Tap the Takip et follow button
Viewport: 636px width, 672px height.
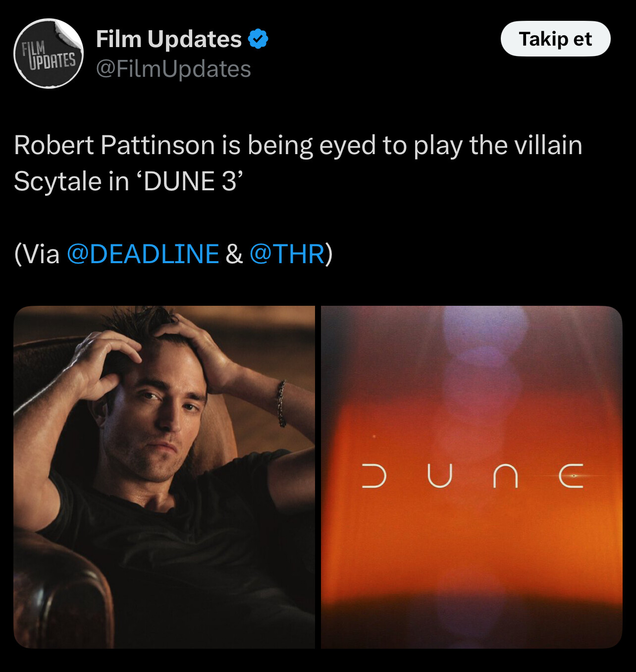[555, 39]
